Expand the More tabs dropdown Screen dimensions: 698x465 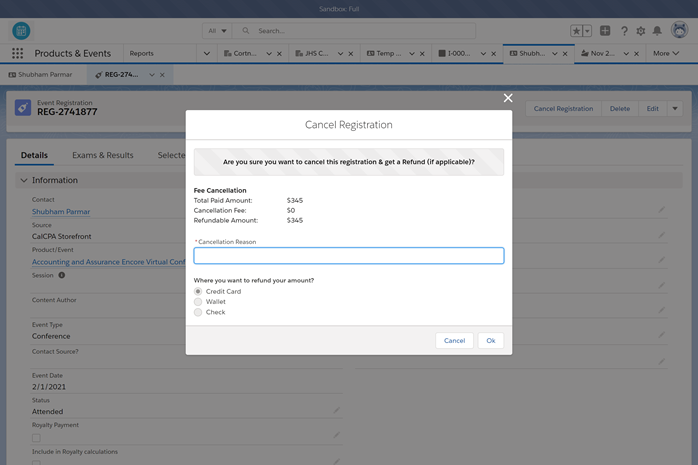point(666,53)
